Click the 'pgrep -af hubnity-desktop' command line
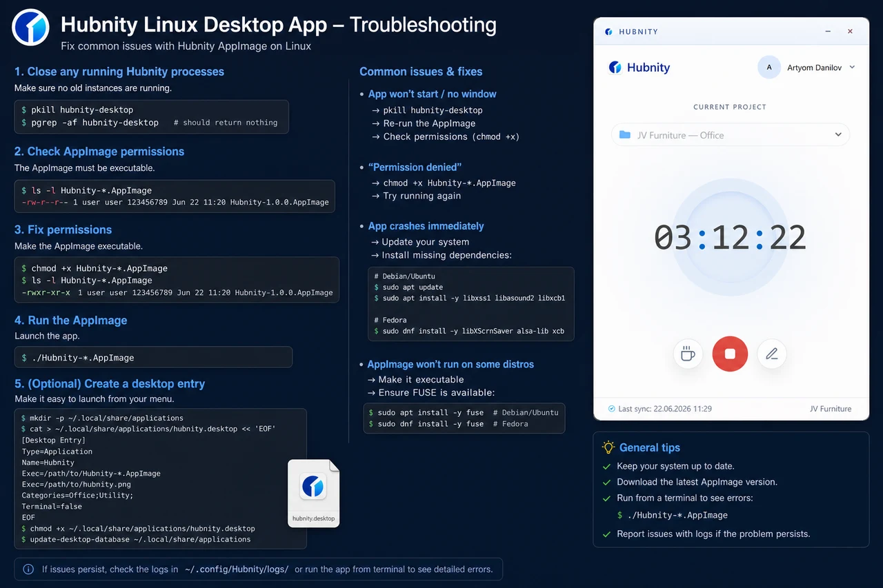Image resolution: width=883 pixels, height=588 pixels. coord(95,122)
